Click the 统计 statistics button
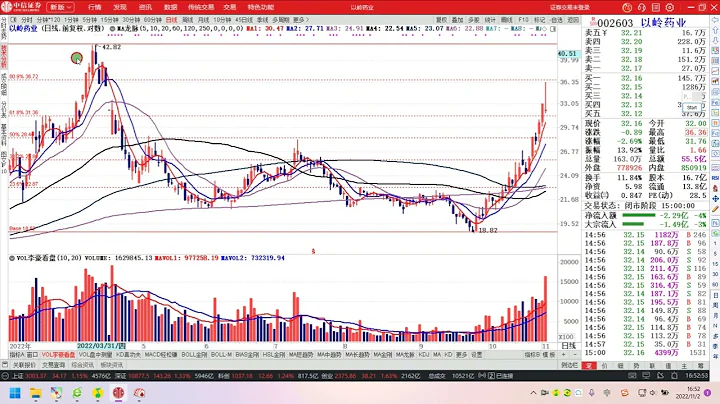The image size is (720, 404). pos(490,20)
